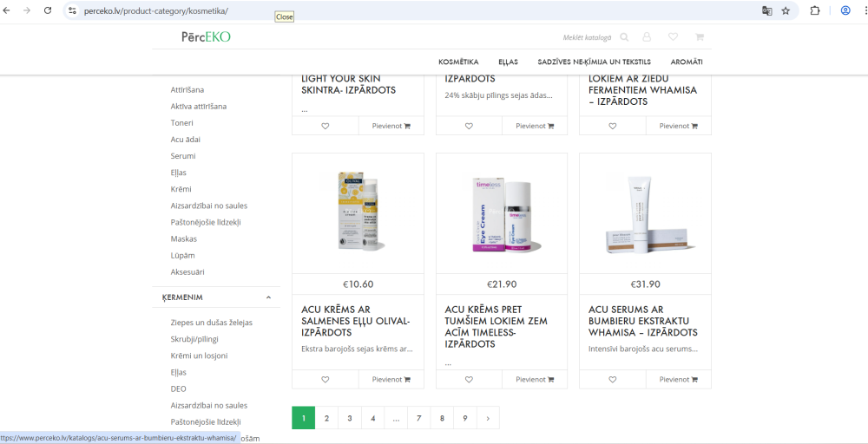Toggle wishlist heart for Timeless eye cream

coord(469,379)
